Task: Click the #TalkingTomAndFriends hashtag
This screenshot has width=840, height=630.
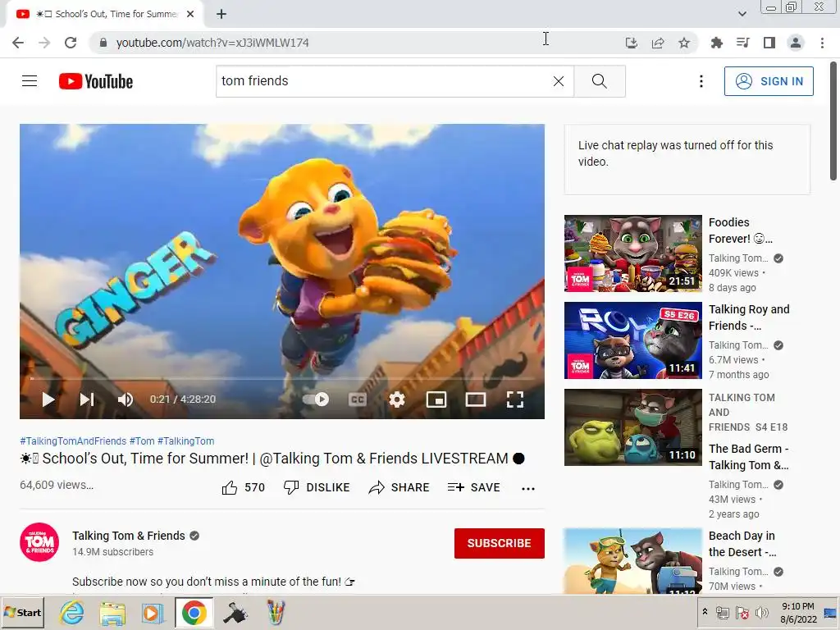Action: tap(73, 441)
